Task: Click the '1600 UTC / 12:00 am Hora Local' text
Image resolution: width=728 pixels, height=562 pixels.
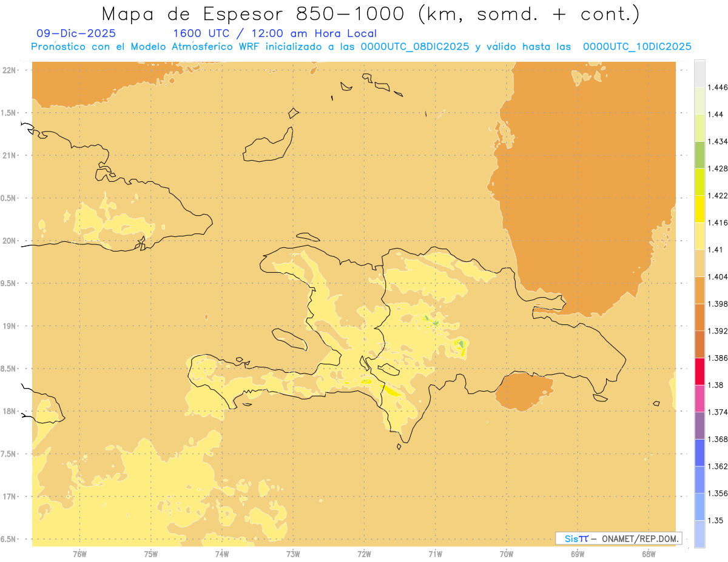Action: [x=275, y=33]
